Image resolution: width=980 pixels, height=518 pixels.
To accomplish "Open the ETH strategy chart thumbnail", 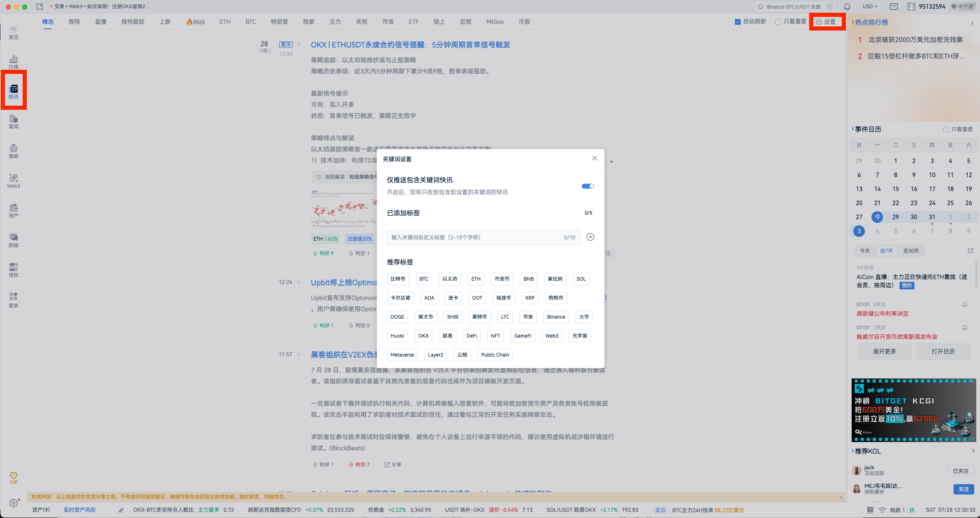I will point(344,209).
